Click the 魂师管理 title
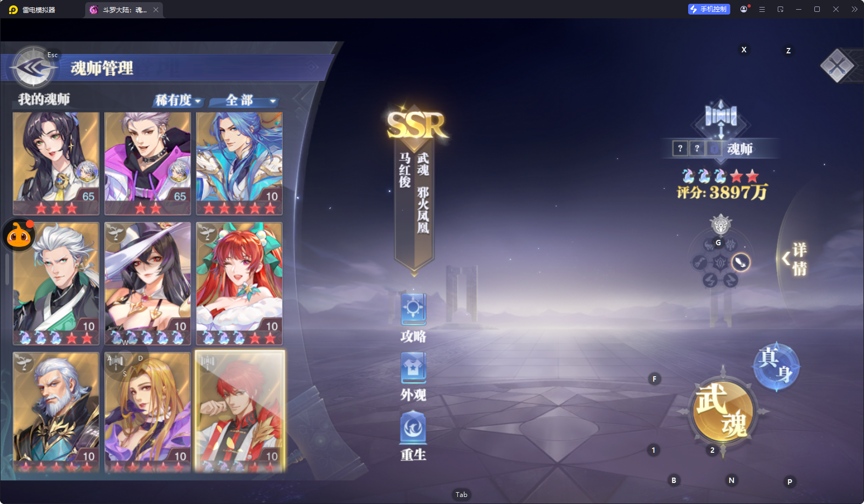The height and width of the screenshot is (504, 864). tap(102, 68)
